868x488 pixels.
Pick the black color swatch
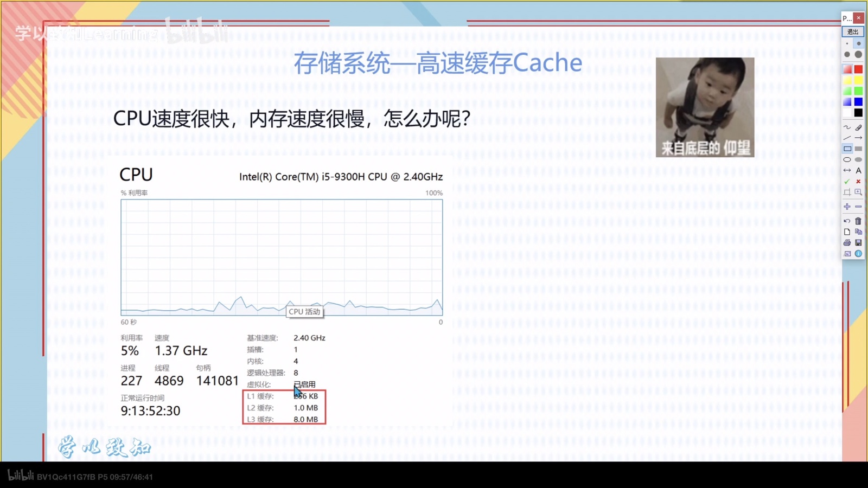click(858, 113)
